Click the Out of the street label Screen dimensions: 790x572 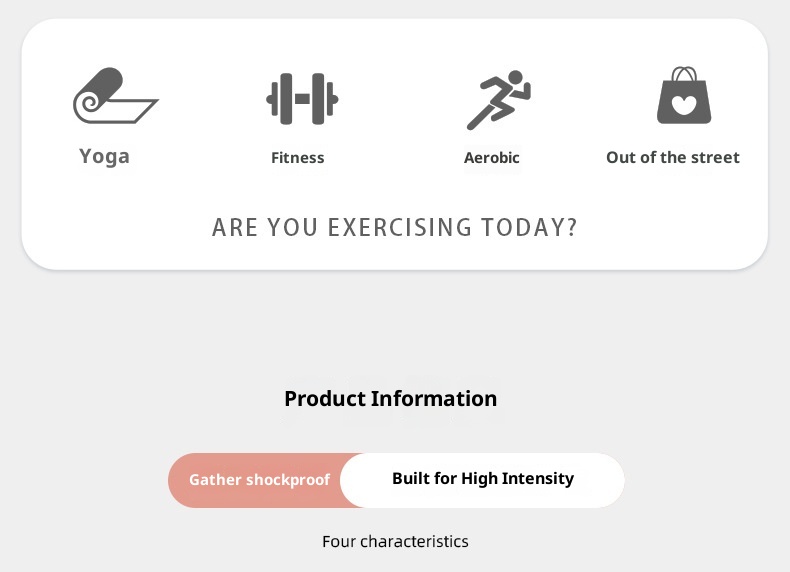point(673,157)
